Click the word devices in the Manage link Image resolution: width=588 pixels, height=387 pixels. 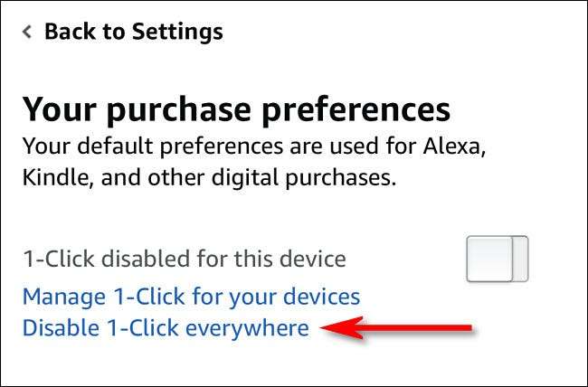point(319,297)
